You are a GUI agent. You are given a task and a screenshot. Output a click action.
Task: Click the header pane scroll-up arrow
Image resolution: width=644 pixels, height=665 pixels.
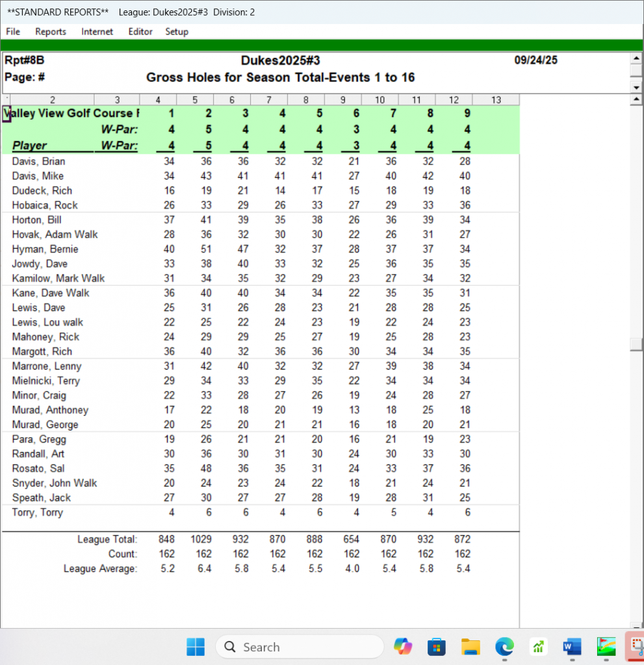637,58
